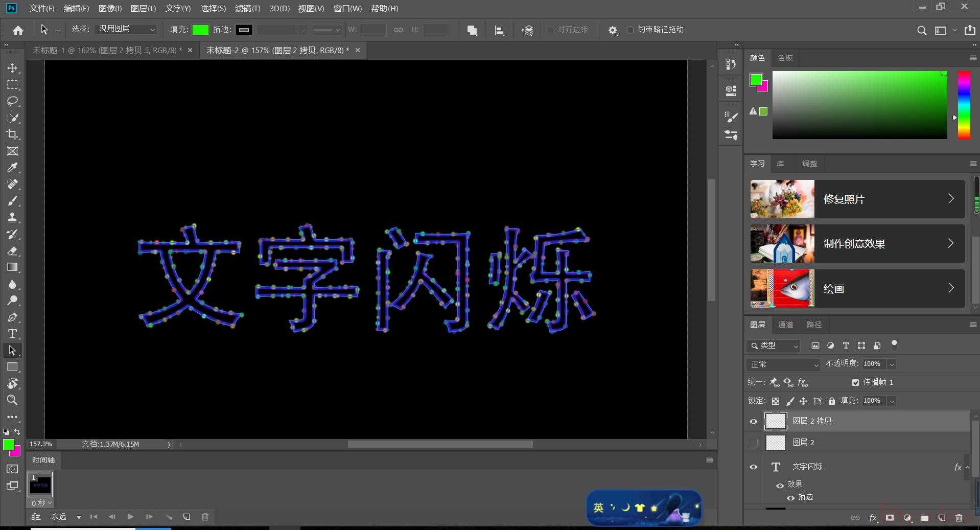The height and width of the screenshot is (530, 980).
Task: Select the Lasso tool
Action: (x=12, y=101)
